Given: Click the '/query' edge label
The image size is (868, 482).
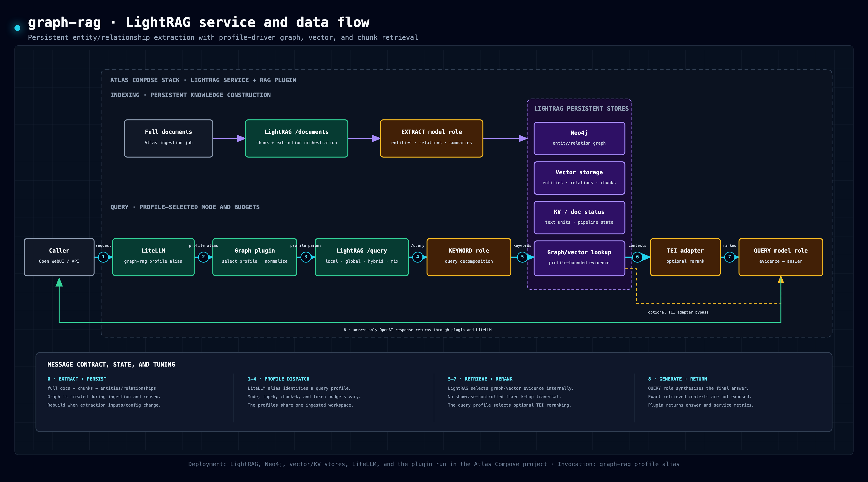Looking at the screenshot, I should point(418,246).
